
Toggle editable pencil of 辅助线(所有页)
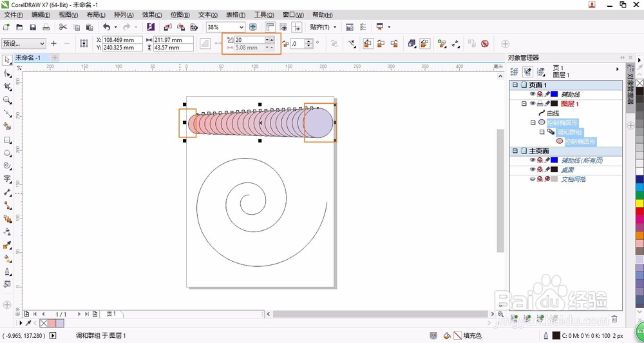[x=547, y=160]
